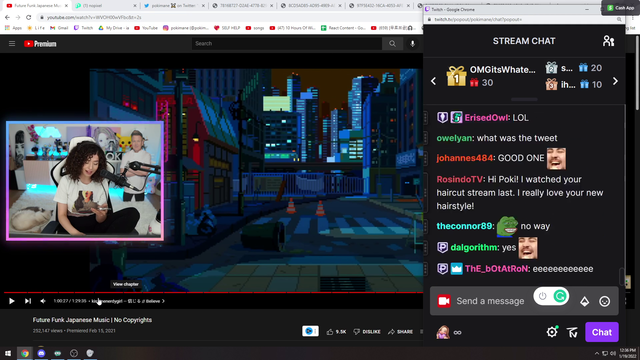
Task: Click the Twitch extension icon beside settings
Action: pos(572,332)
